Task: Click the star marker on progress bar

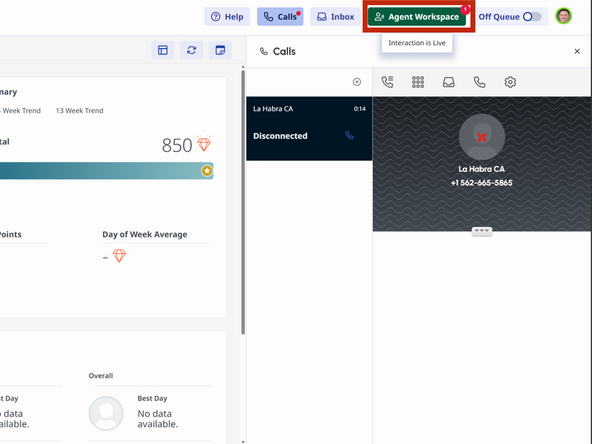Action: click(x=207, y=171)
